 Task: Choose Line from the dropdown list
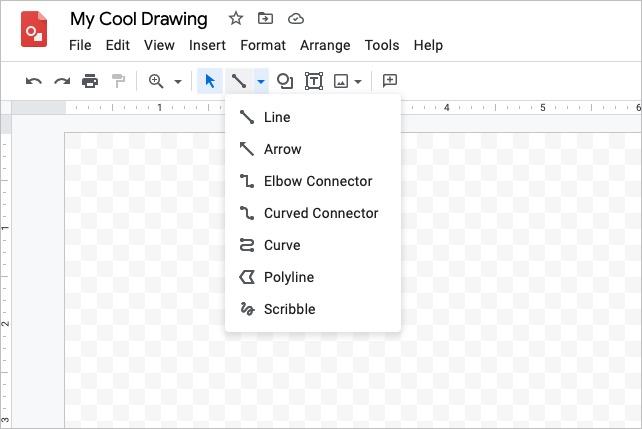pyautogui.click(x=313, y=117)
